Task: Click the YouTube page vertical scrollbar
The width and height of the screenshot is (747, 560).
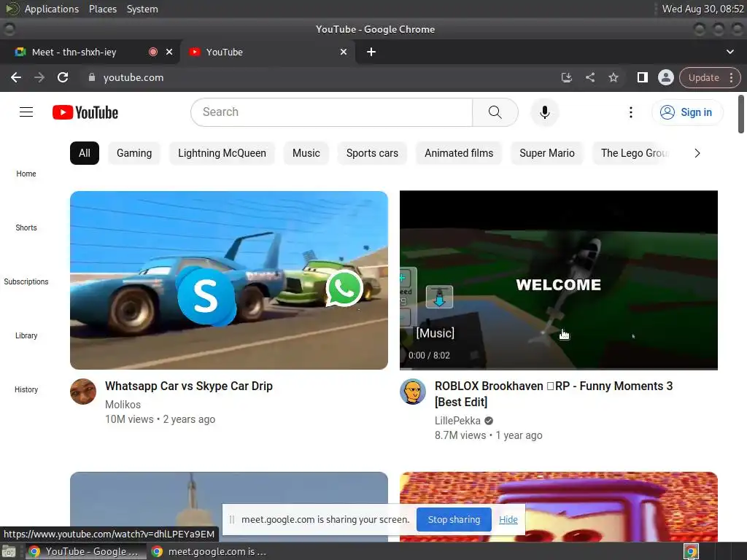Action: [741, 114]
